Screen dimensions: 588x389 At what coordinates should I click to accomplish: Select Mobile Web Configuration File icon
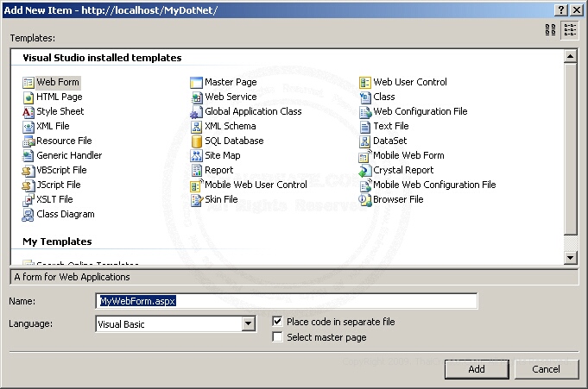365,185
